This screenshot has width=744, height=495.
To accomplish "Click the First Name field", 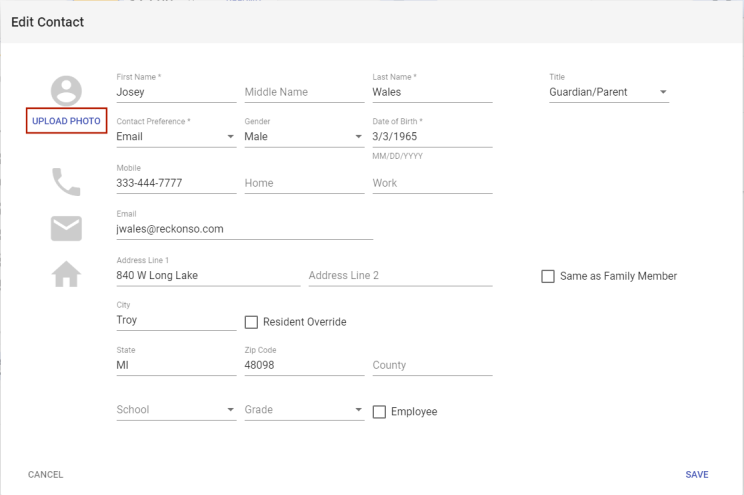I will [x=176, y=92].
